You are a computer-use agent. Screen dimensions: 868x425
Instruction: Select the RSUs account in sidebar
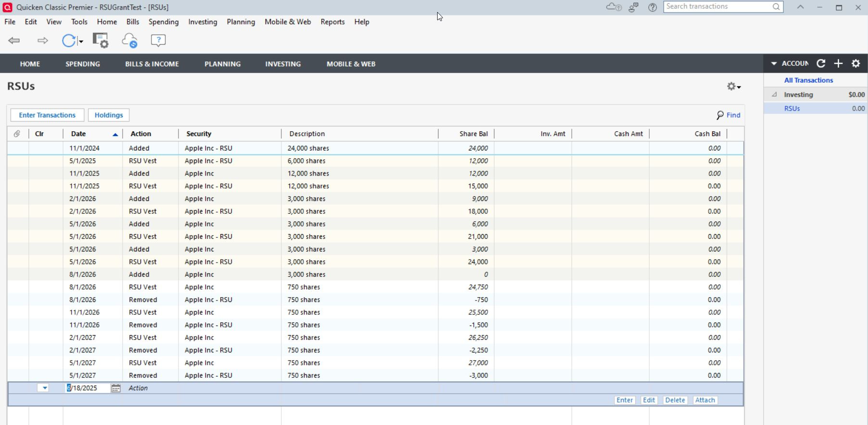816,109
